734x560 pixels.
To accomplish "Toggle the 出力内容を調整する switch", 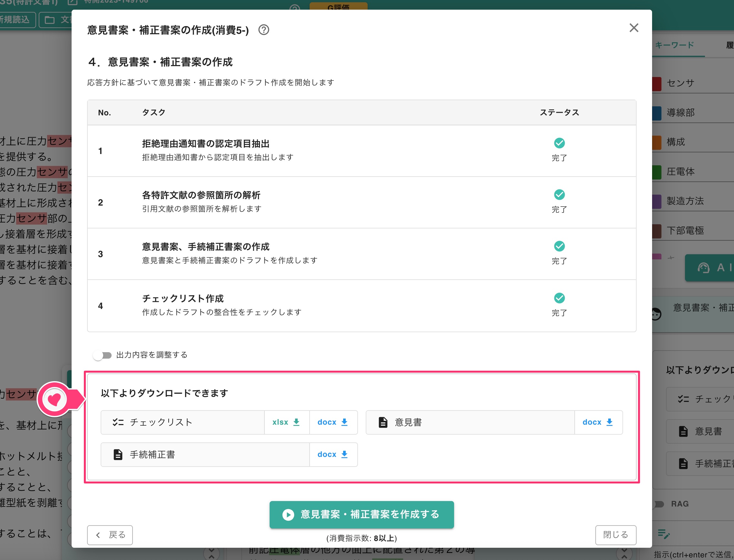I will point(103,355).
